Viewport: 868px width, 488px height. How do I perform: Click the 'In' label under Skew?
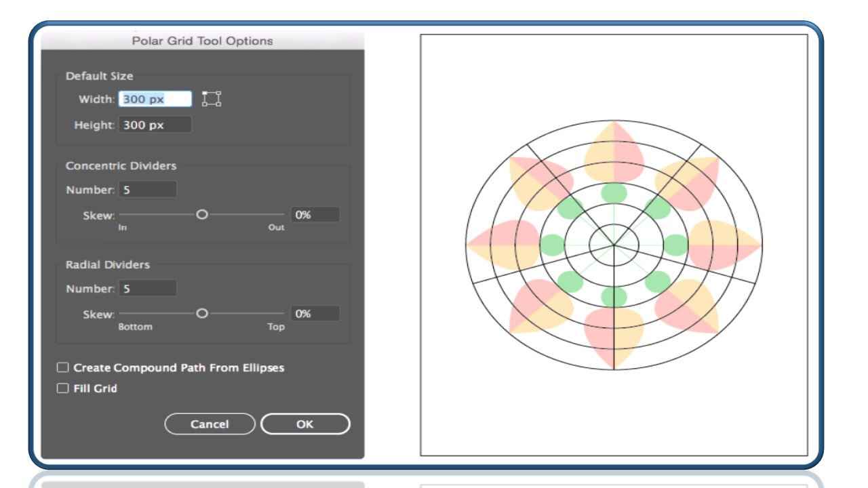tap(123, 228)
